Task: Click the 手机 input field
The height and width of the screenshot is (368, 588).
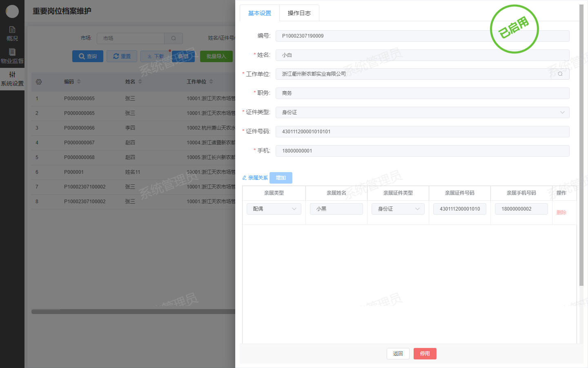Action: pyautogui.click(x=422, y=151)
